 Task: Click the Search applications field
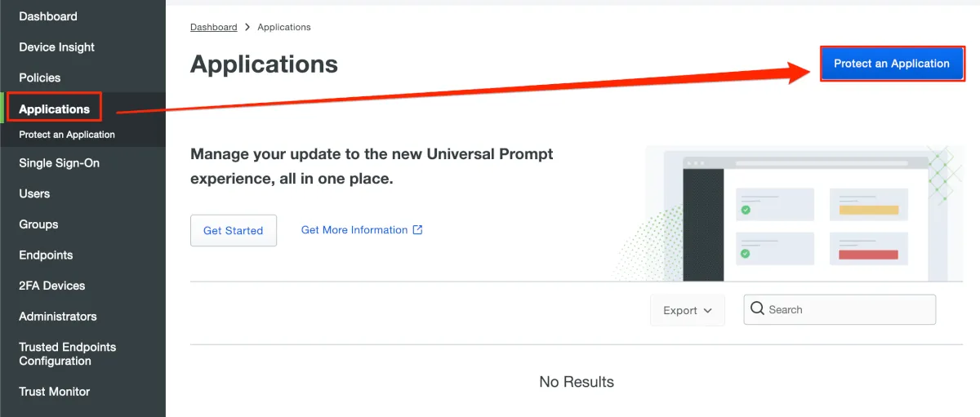pos(849,310)
